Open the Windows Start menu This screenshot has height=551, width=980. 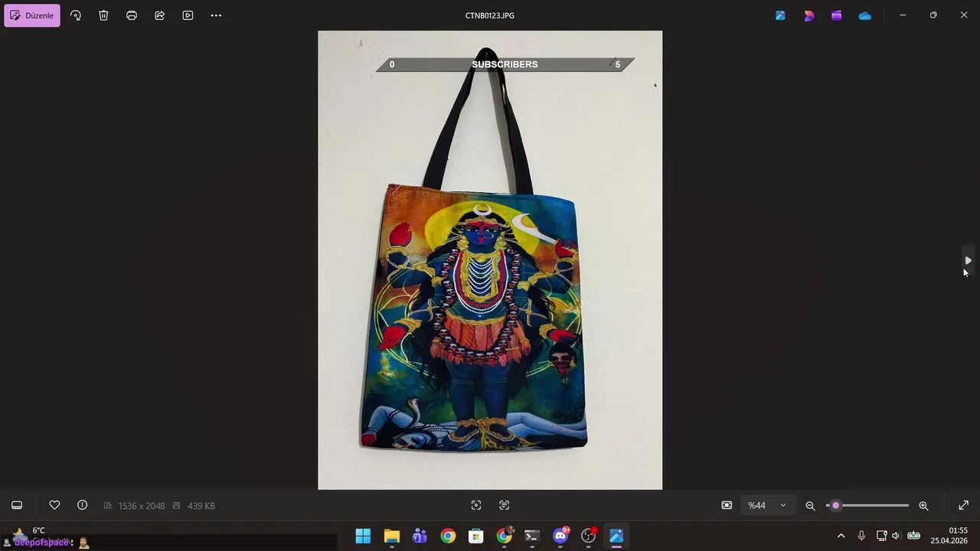(x=363, y=536)
